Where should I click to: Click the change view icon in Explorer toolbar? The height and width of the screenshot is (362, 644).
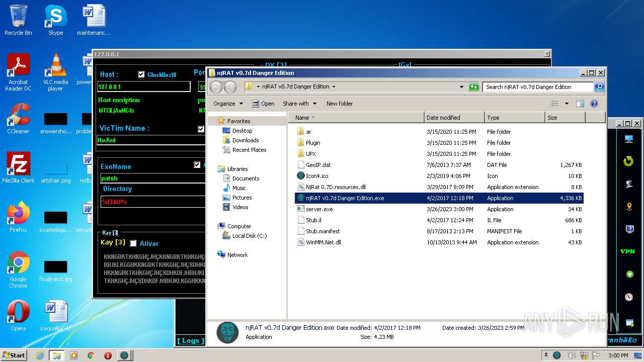pos(554,104)
